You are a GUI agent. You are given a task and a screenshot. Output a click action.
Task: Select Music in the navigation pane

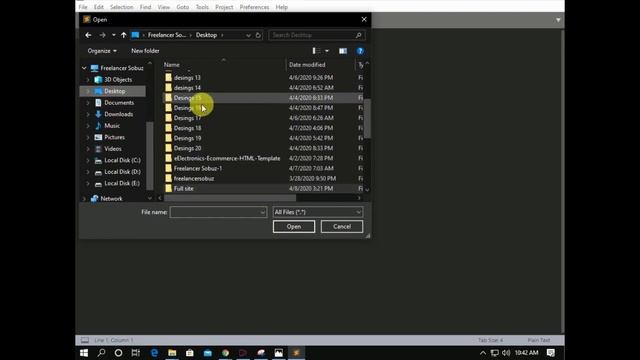112,126
